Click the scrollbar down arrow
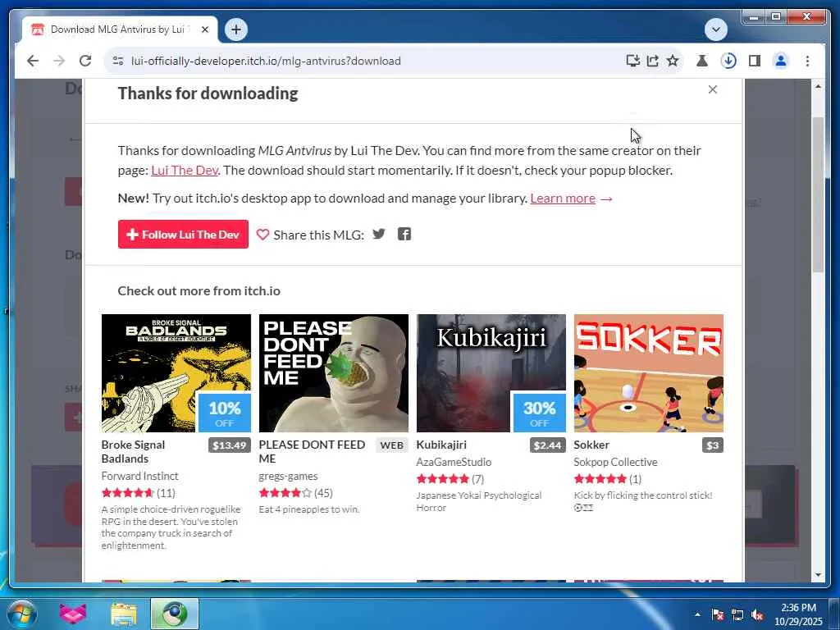This screenshot has height=630, width=840. 818,575
